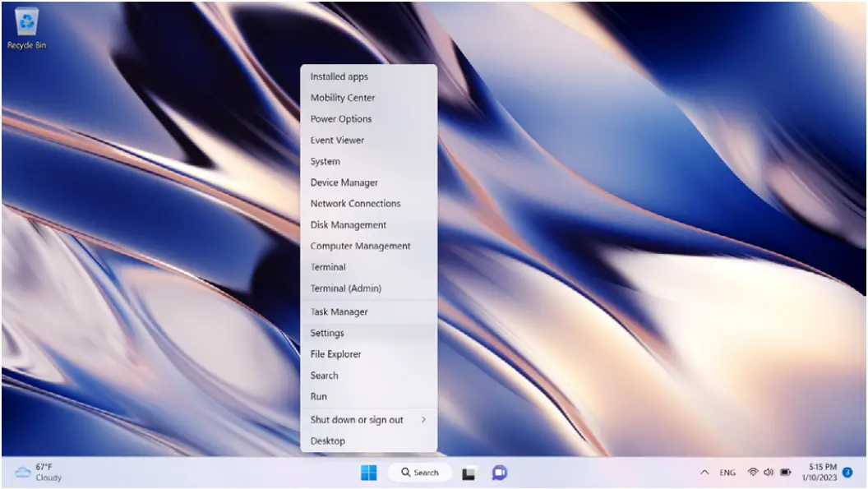Open the Chat app from the taskbar
This screenshot has width=868, height=489.
(x=500, y=473)
